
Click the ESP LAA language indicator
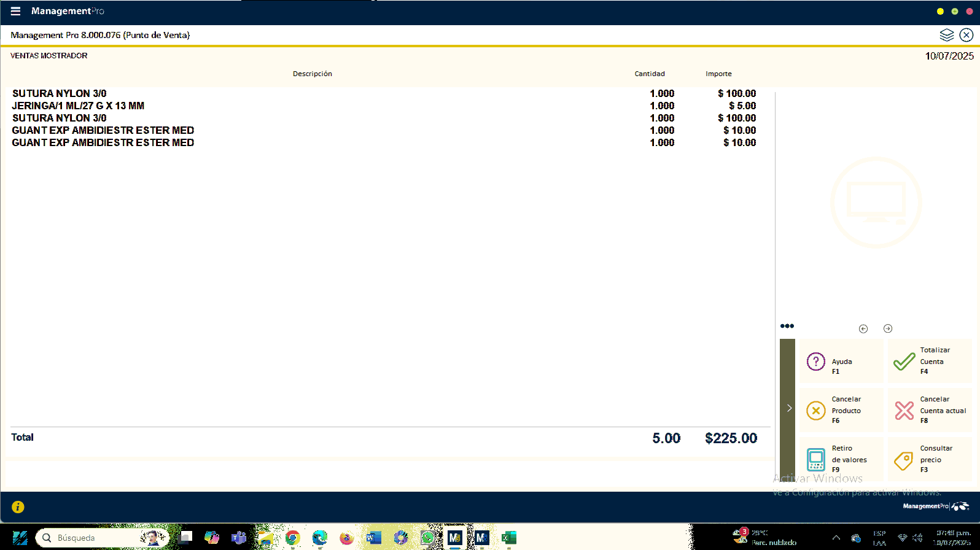click(x=879, y=538)
